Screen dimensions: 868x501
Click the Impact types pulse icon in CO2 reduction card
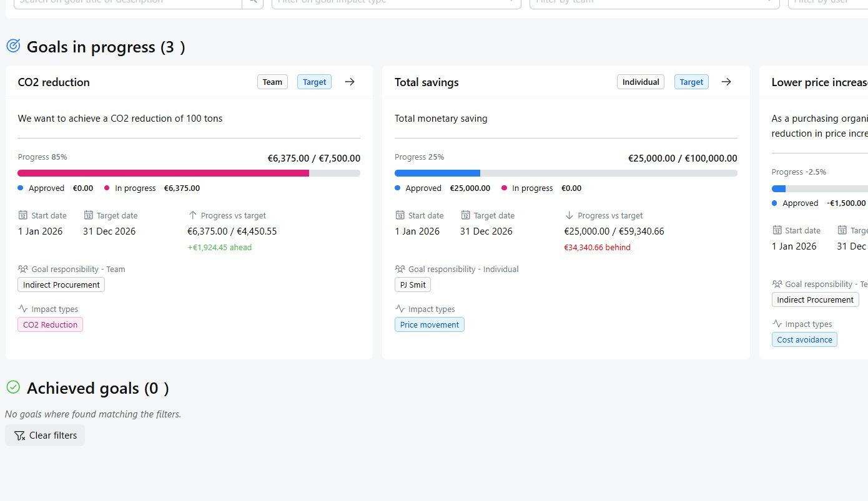coord(23,309)
